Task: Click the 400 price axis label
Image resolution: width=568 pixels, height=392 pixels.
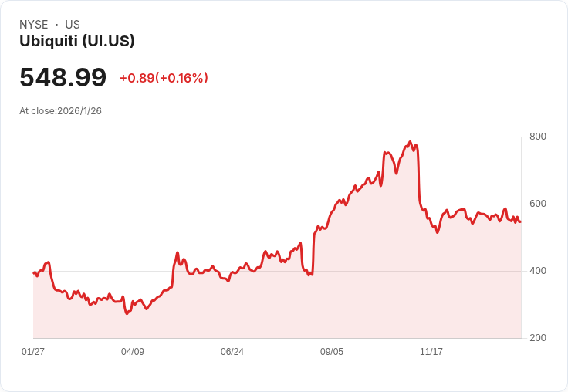Action: click(x=537, y=271)
